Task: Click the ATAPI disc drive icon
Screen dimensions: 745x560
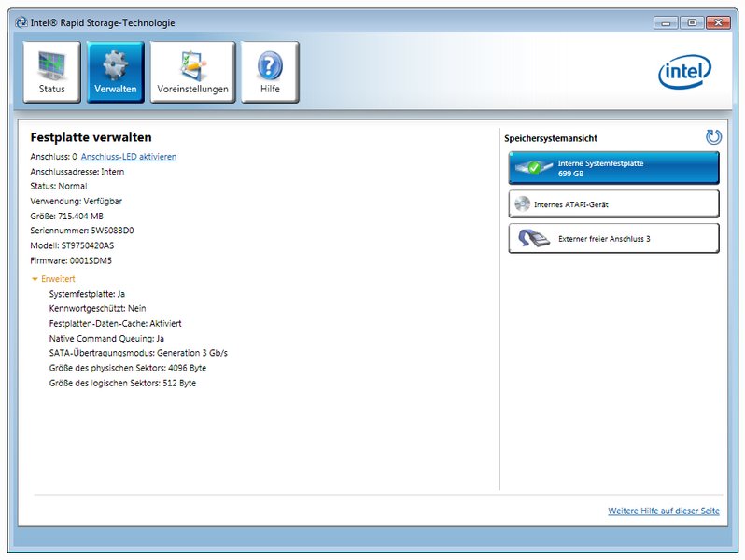Action: [x=522, y=204]
